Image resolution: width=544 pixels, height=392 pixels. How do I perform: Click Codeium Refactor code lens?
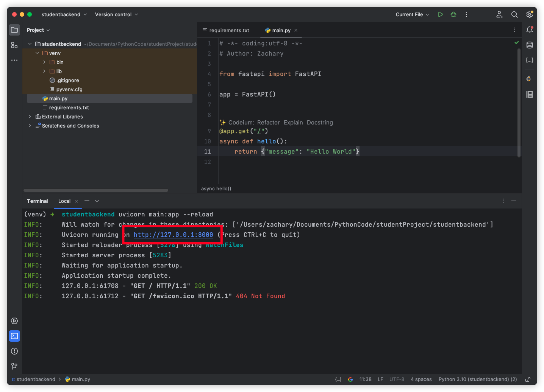click(x=268, y=122)
